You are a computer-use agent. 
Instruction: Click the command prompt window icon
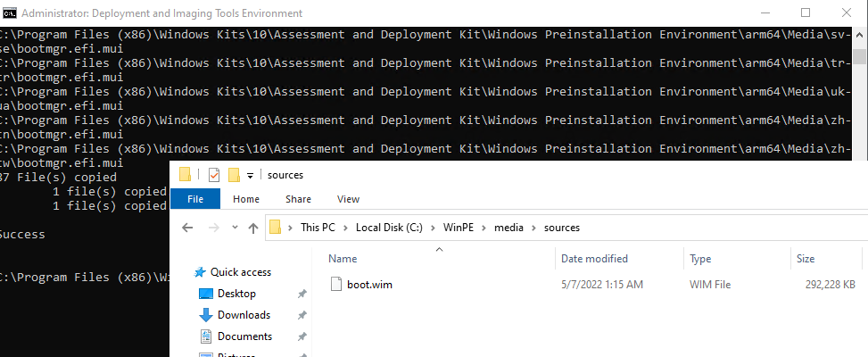(x=10, y=12)
